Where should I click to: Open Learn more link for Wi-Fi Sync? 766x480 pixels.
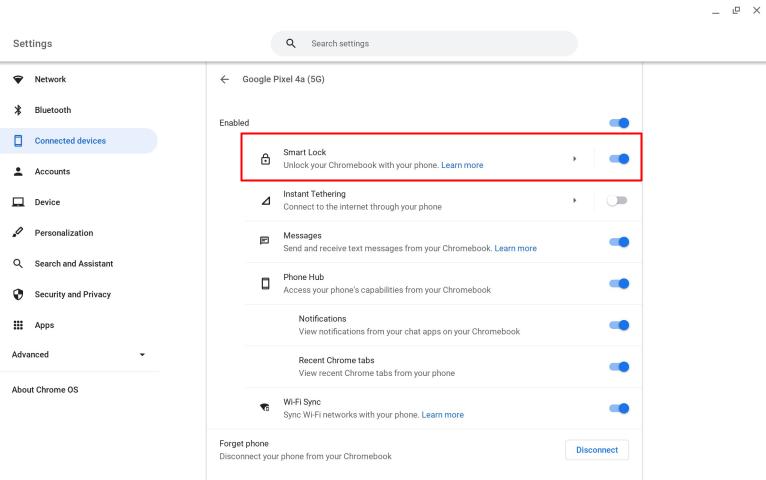click(x=443, y=415)
